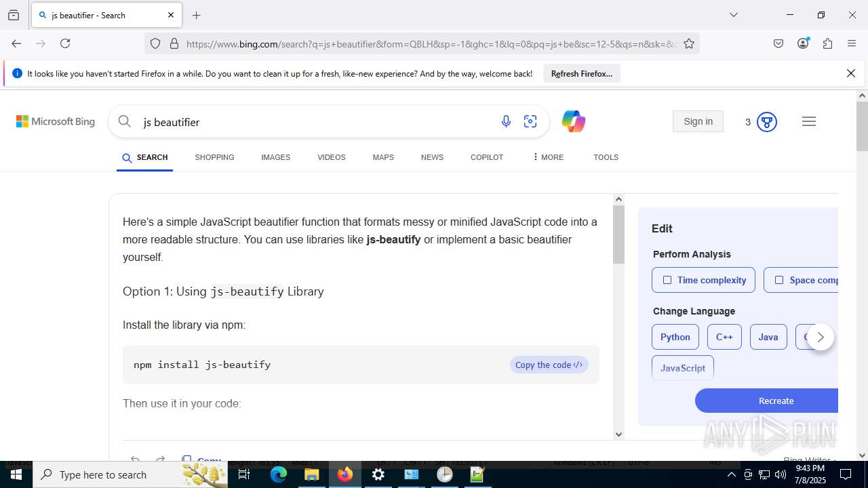868x488 pixels.
Task: Bookmark this page with the star icon
Action: click(689, 43)
